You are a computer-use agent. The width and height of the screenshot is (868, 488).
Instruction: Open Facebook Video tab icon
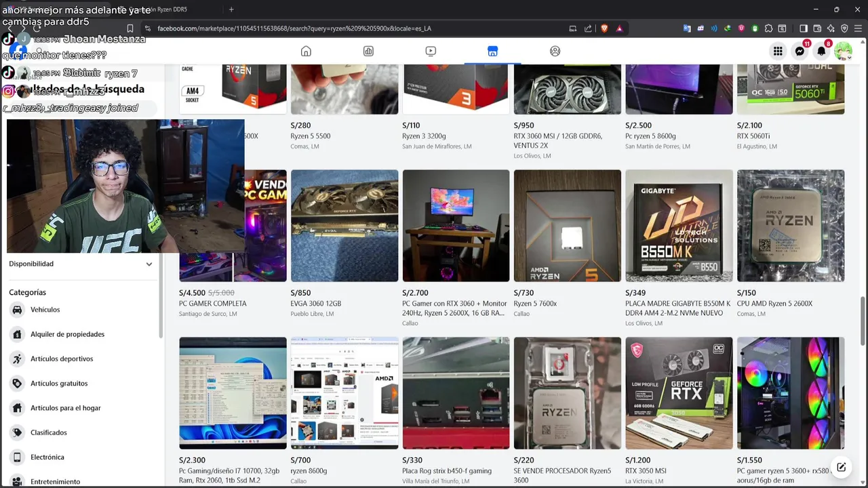pos(431,51)
